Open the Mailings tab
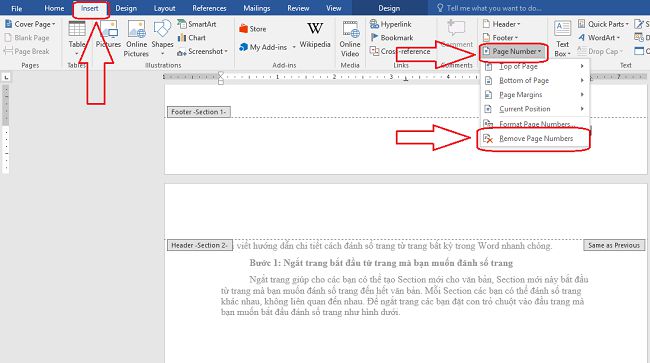The height and width of the screenshot is (363, 650). point(256,8)
